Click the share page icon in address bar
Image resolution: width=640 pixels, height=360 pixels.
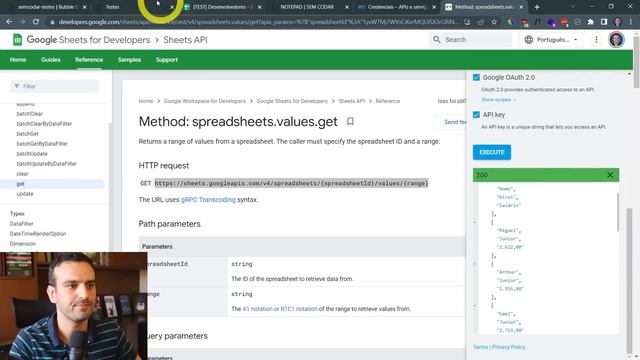(x=480, y=22)
